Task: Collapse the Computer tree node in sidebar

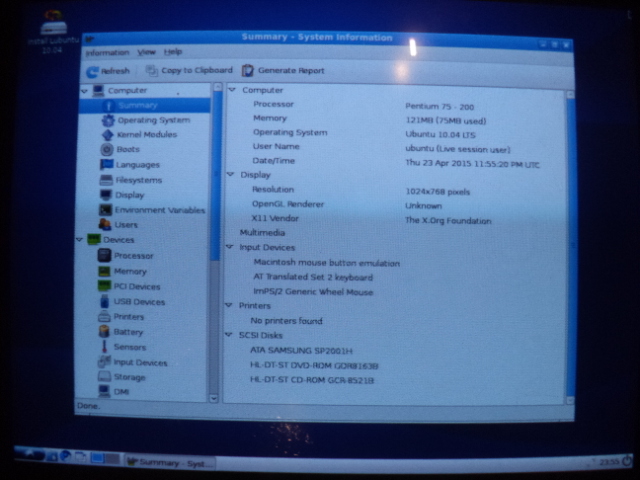Action: (x=84, y=91)
